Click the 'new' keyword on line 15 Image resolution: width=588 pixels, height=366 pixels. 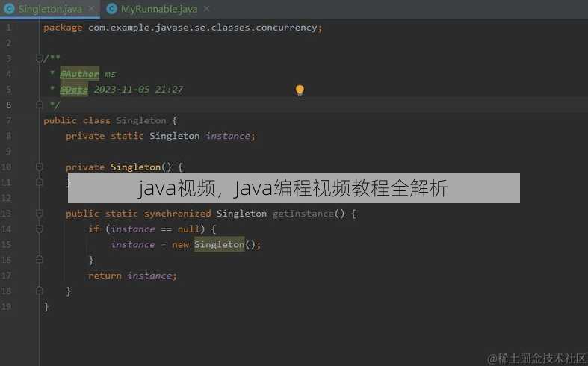coord(180,244)
